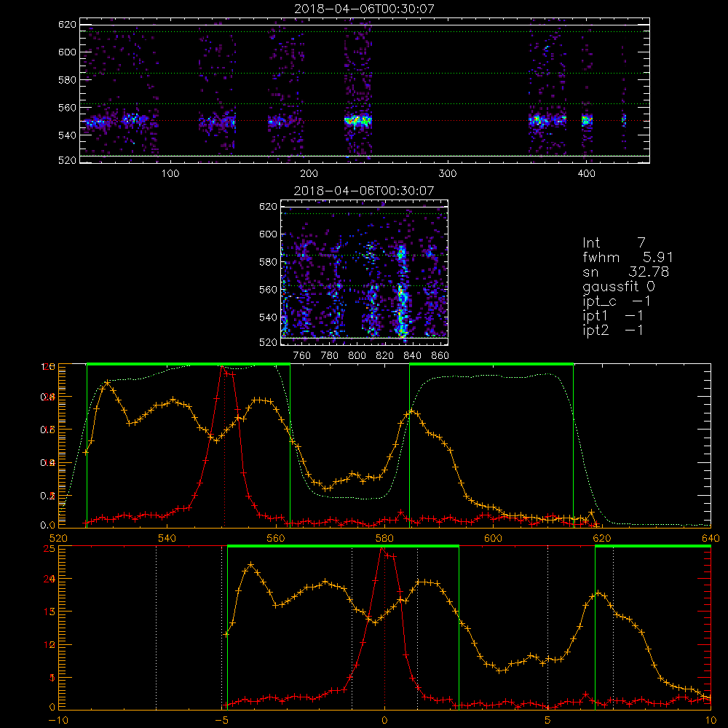Click x-axis label 640 under the third plot

[711, 538]
